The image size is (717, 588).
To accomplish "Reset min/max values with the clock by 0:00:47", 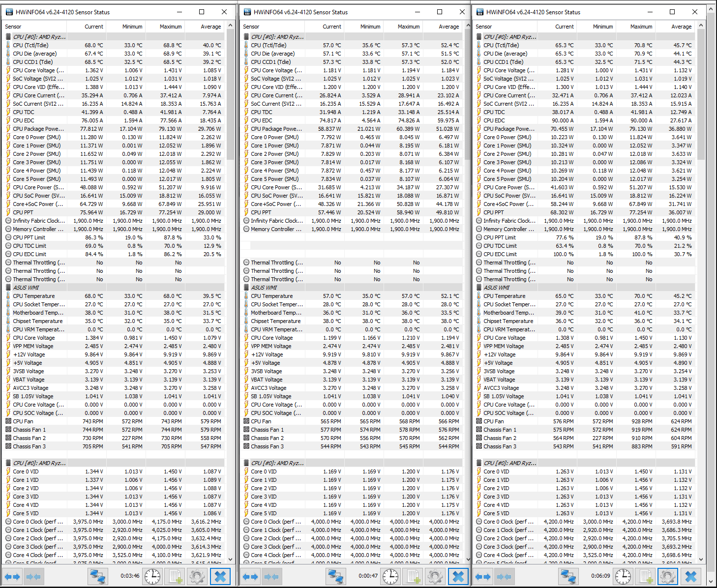I will (x=390, y=576).
